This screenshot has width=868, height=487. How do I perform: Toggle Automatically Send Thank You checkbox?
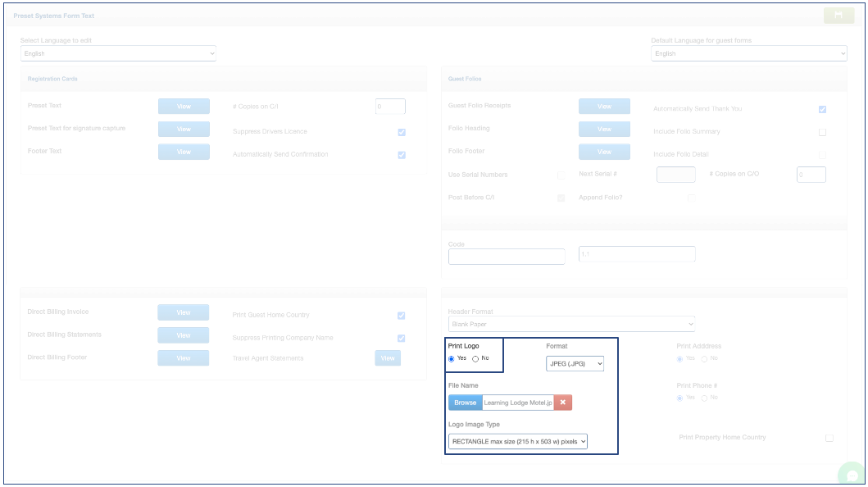pyautogui.click(x=822, y=109)
